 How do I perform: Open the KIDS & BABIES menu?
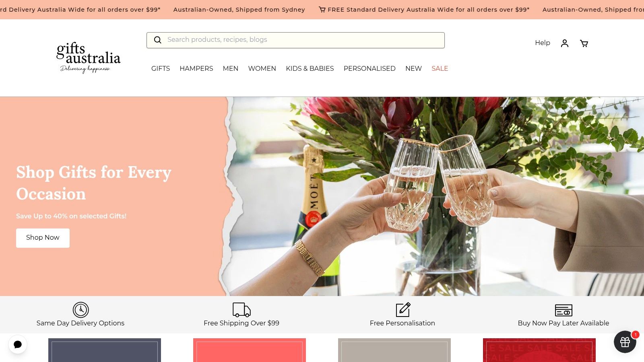(310, 68)
